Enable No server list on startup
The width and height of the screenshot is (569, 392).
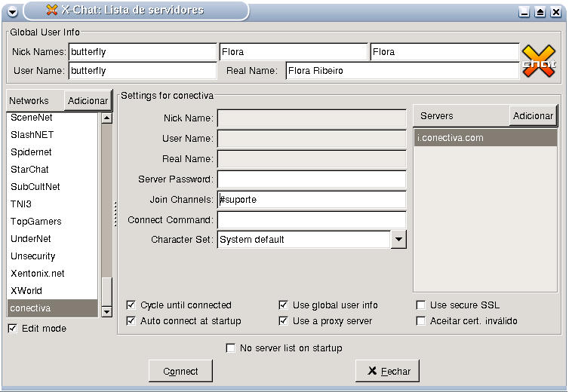[x=230, y=348]
